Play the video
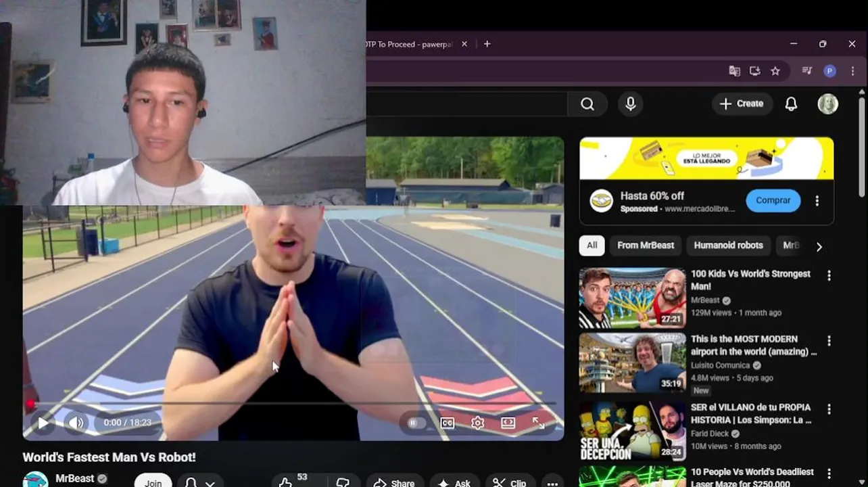The image size is (868, 487). (43, 423)
